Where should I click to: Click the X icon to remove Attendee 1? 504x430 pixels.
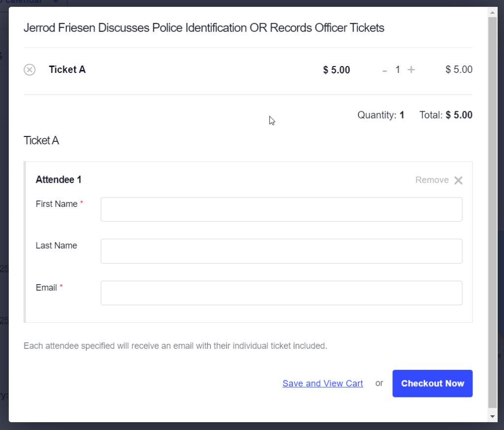[x=458, y=180]
